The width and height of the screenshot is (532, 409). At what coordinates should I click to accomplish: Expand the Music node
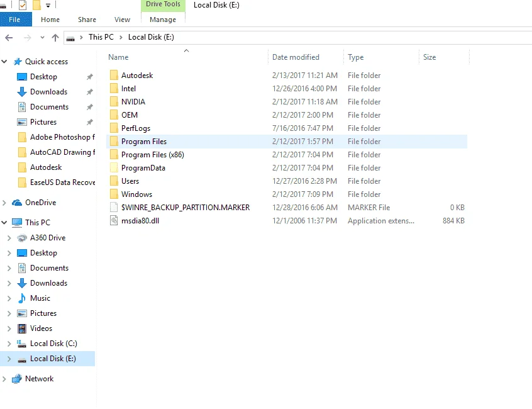click(x=9, y=298)
